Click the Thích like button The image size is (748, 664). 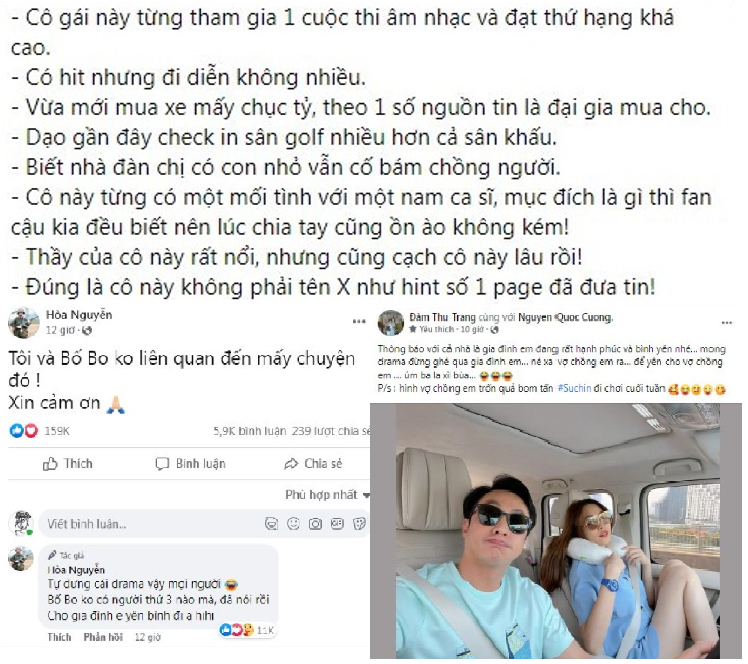point(68,464)
